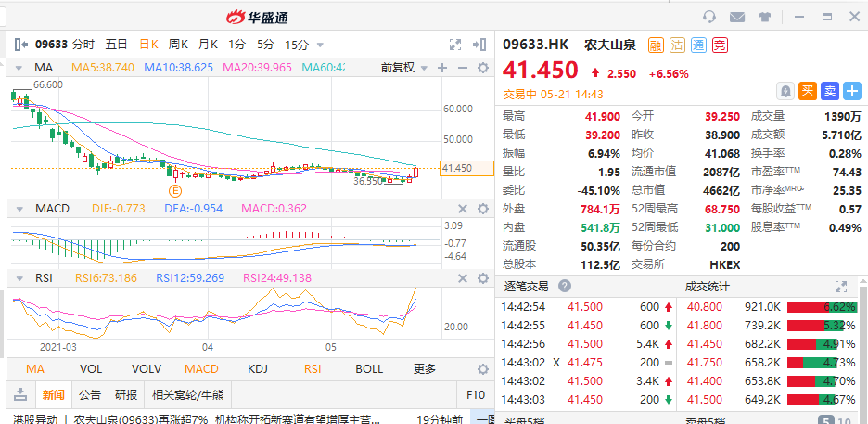Open news headline about 农夫山泉再涨超7%
Screen dimensions: 868x424
(196, 419)
